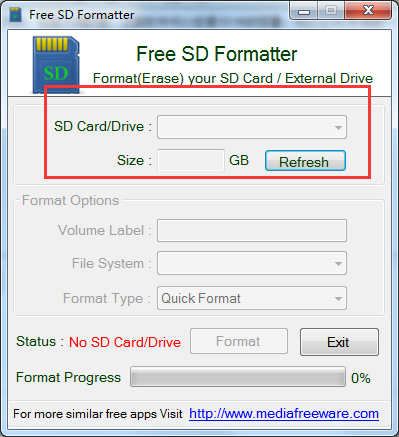Open the SD Card/Drive dropdown
399x437 pixels.
[252, 127]
